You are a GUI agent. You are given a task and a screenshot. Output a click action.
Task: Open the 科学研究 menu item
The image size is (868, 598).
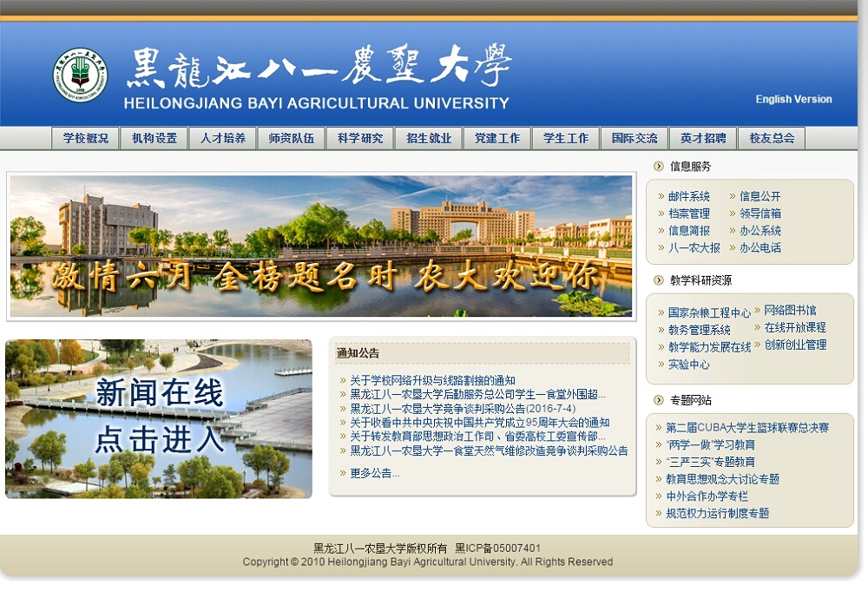pos(360,138)
